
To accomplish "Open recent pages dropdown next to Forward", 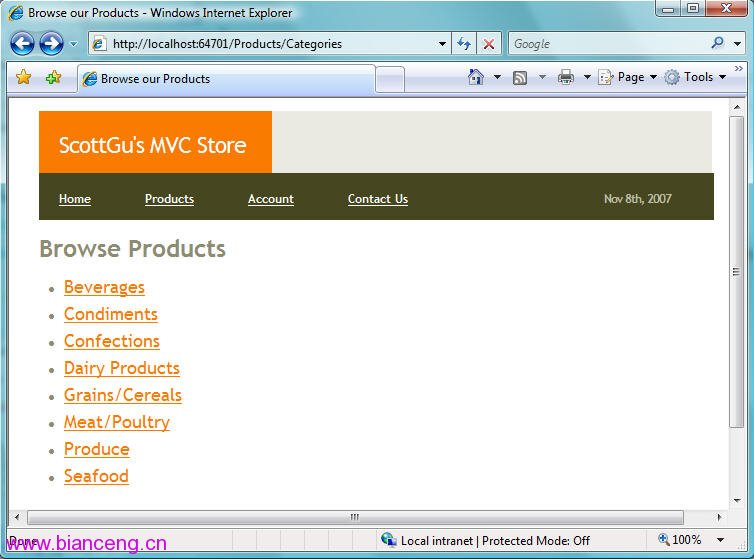I will point(74,44).
